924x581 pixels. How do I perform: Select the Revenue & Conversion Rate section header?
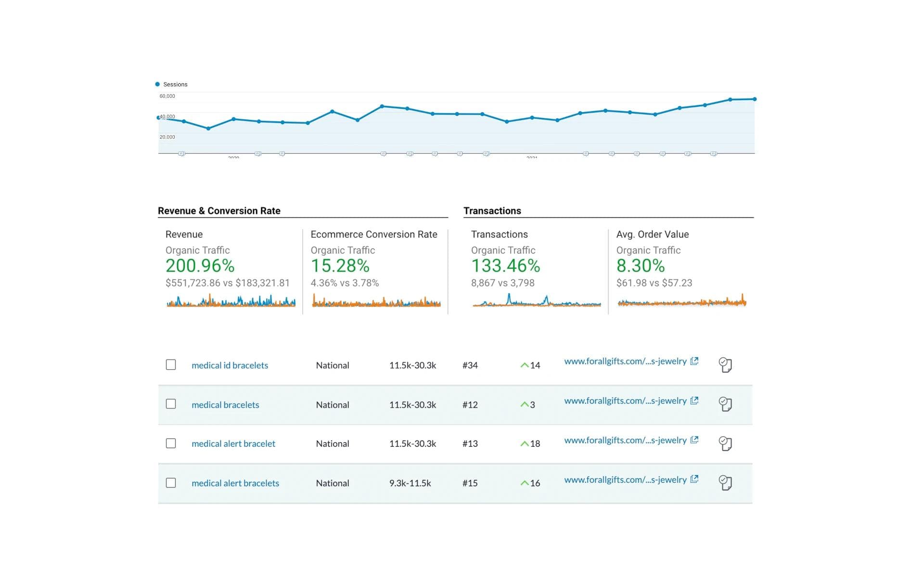click(x=218, y=210)
